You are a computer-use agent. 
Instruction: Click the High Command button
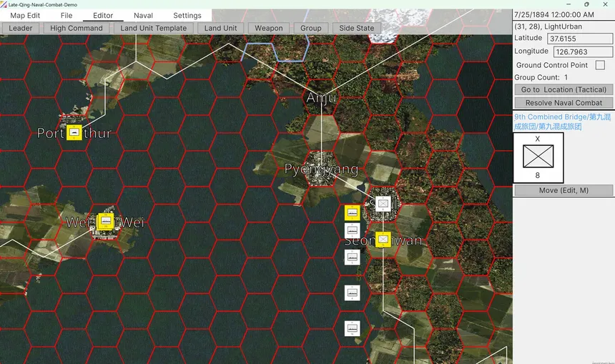76,28
